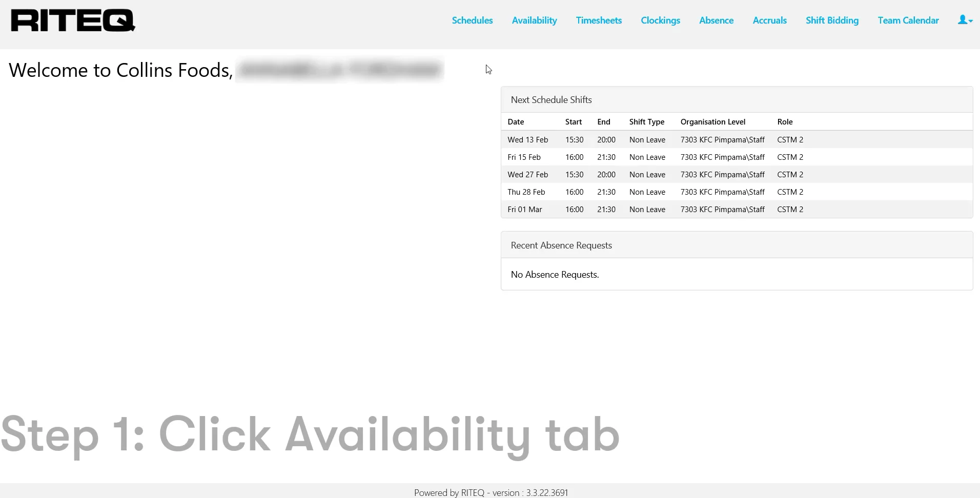980x498 pixels.
Task: Open the Clockings page
Action: pos(660,20)
